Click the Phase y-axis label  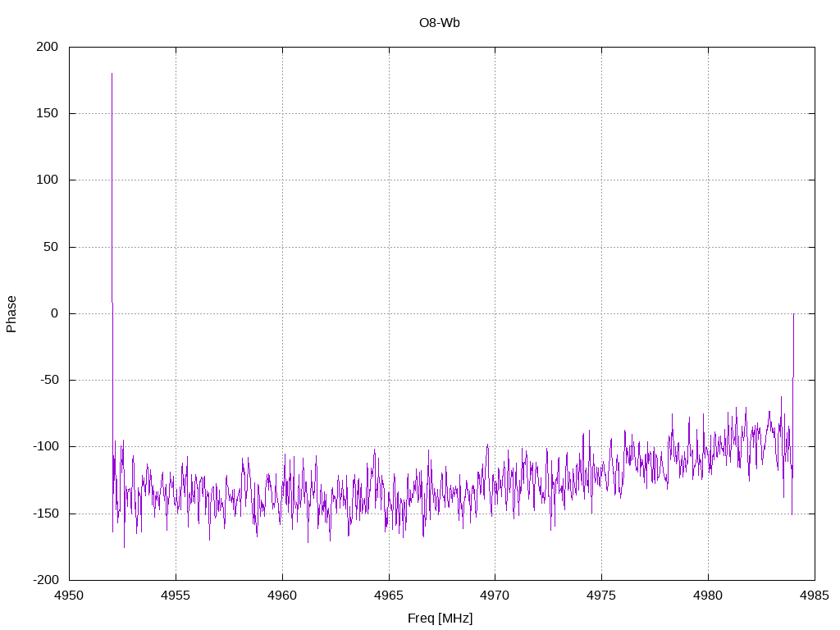11,314
